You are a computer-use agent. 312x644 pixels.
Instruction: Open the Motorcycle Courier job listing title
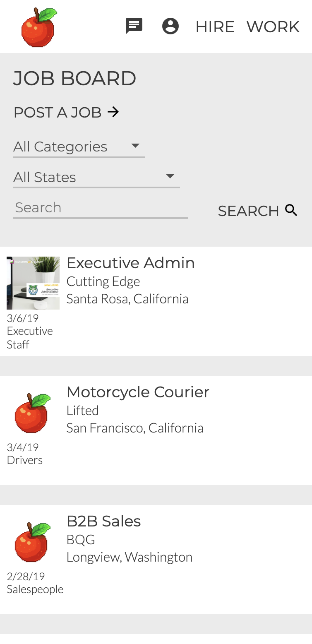(x=138, y=392)
